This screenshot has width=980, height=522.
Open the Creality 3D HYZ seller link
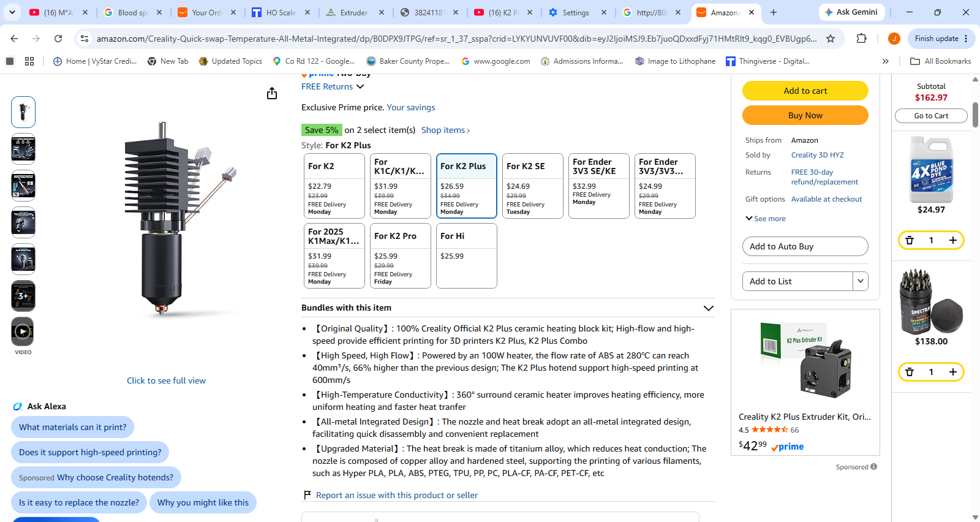pos(817,155)
